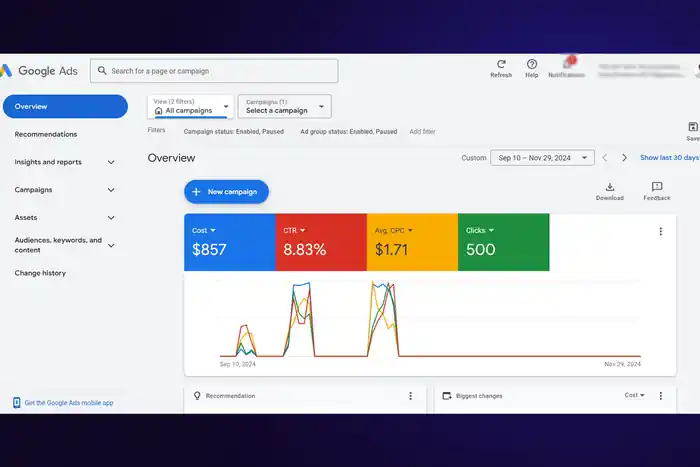
Task: Click the Biggest changes card icon
Action: click(x=446, y=396)
